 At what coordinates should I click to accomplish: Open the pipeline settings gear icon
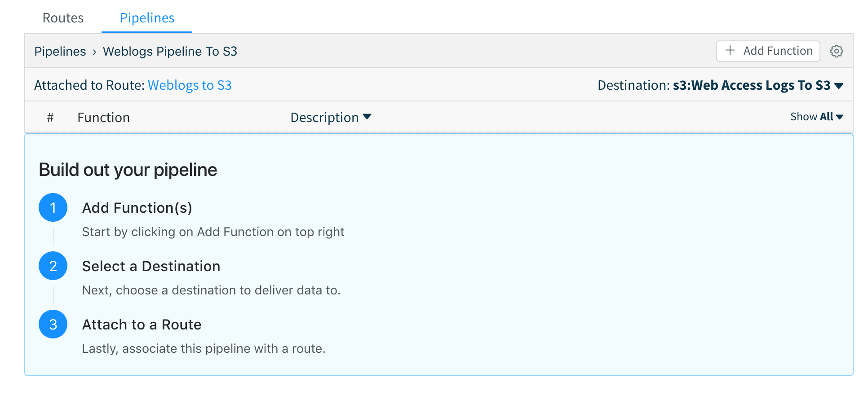(x=836, y=51)
